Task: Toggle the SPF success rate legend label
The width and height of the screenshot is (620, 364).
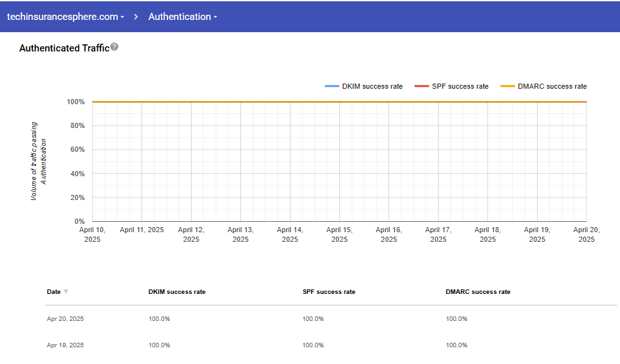Action: (x=460, y=86)
